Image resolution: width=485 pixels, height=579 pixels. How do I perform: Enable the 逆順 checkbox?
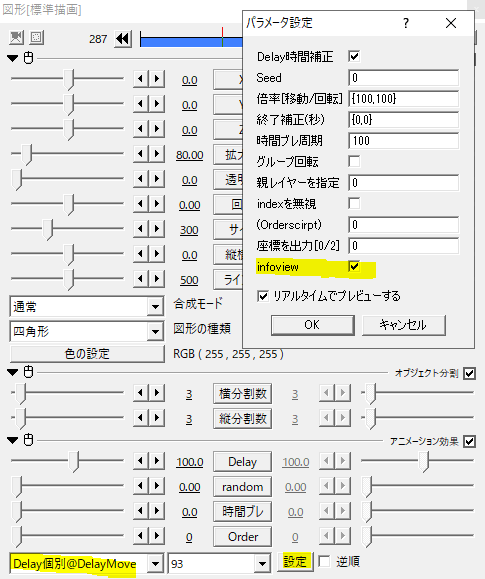tap(324, 562)
